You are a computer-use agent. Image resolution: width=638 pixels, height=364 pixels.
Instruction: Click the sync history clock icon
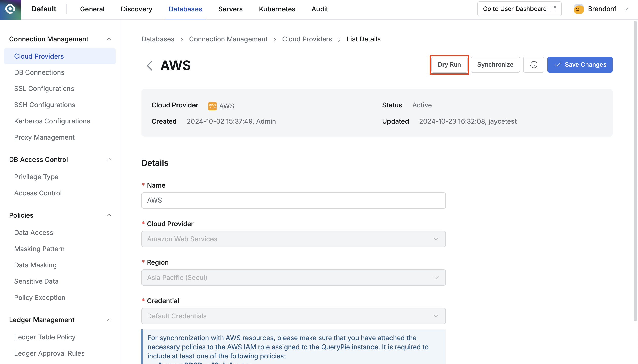click(x=534, y=65)
